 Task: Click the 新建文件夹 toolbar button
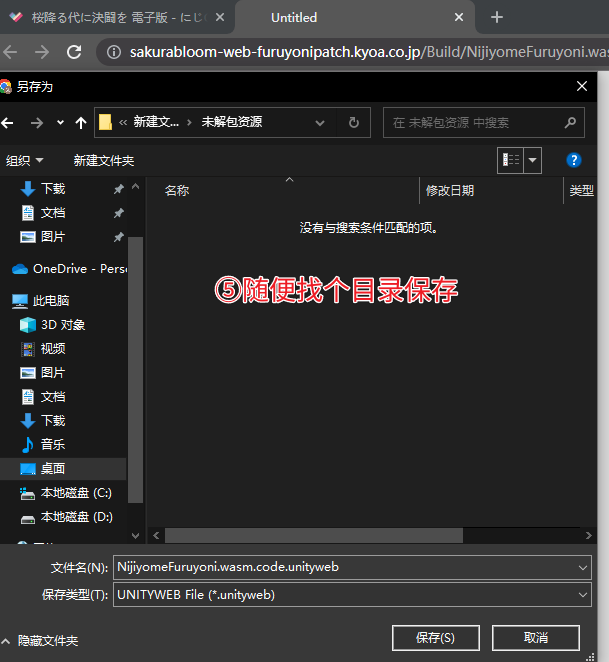104,160
